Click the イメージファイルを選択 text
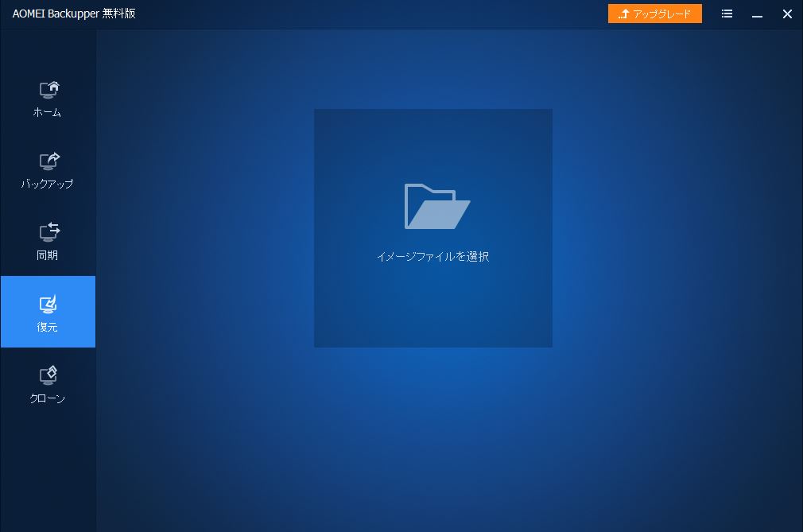Image resolution: width=803 pixels, height=532 pixels. 433,257
